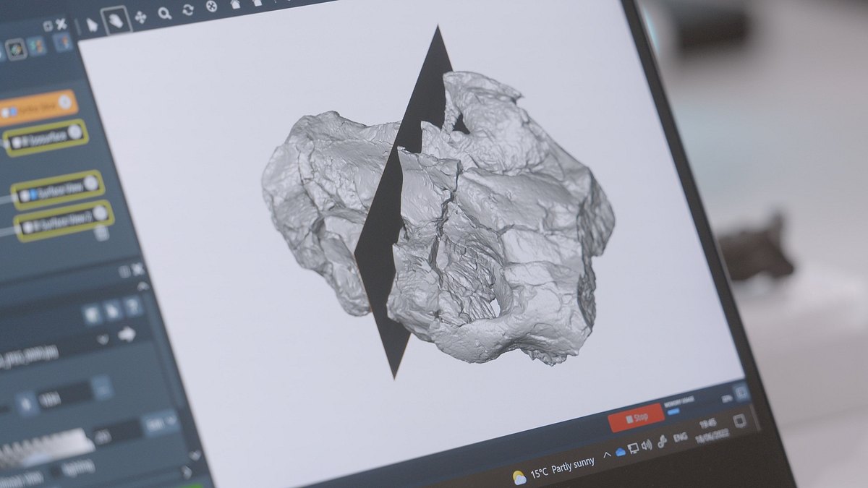Undock the properties panel
Screen dimensions: 868x488
pos(124,271)
